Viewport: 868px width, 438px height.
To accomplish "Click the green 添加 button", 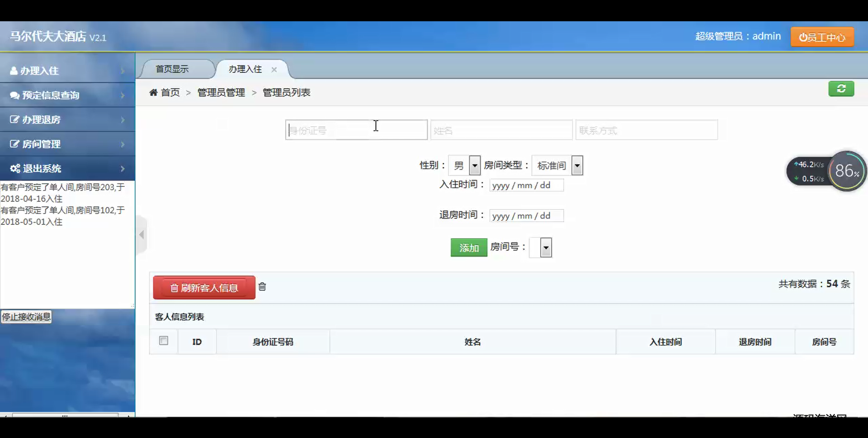I will tap(469, 248).
